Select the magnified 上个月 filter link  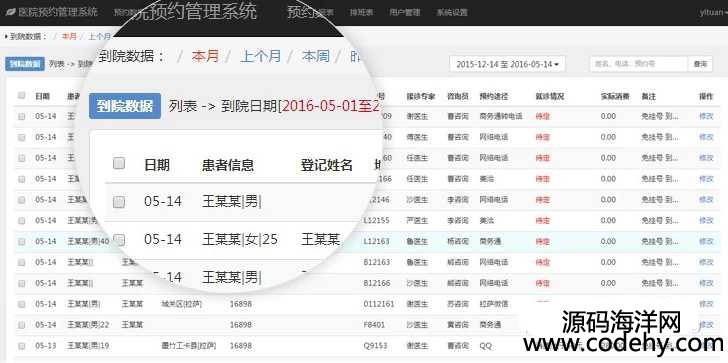coord(260,56)
